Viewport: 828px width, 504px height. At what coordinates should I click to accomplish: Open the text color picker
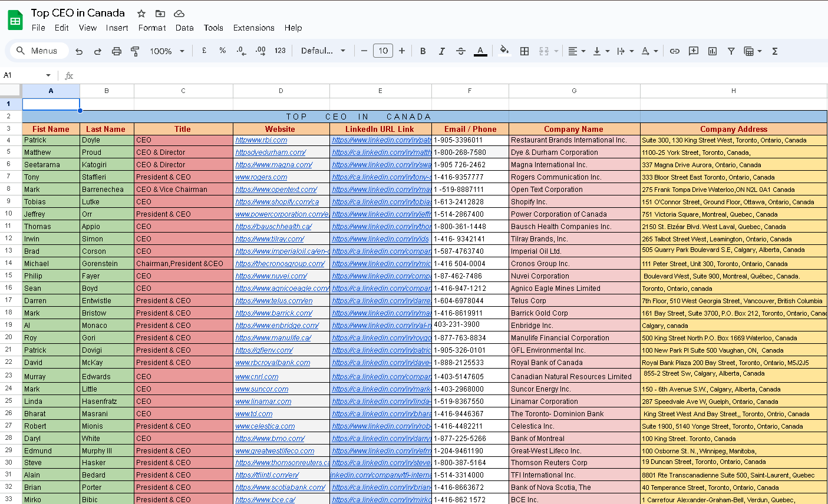(480, 51)
